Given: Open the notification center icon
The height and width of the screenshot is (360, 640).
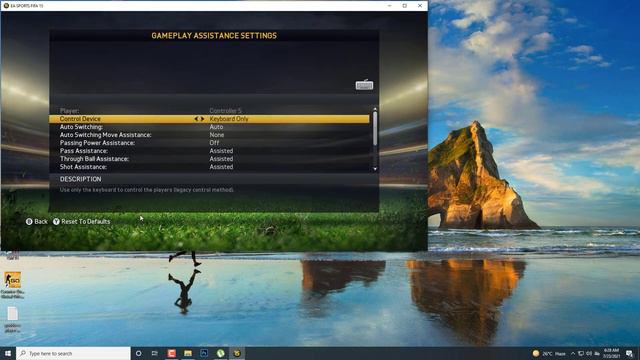Looking at the screenshot, I should coord(630,353).
